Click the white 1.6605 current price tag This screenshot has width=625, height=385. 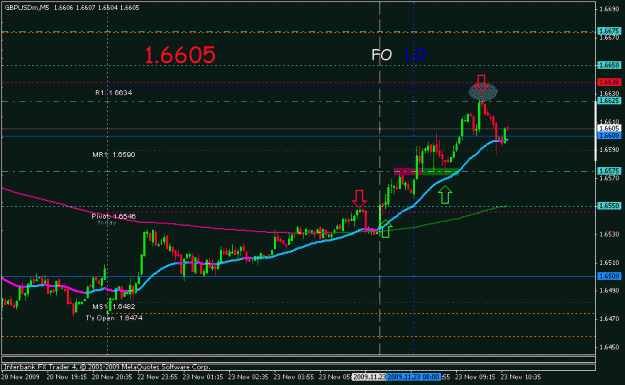[x=609, y=128]
